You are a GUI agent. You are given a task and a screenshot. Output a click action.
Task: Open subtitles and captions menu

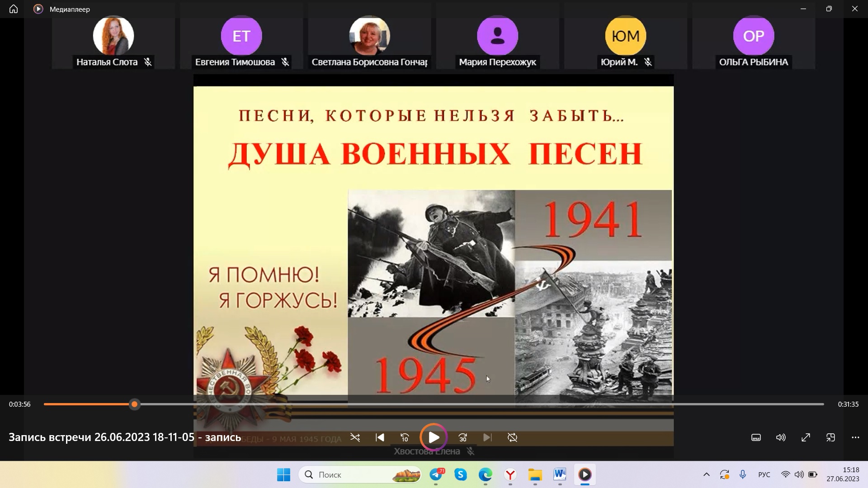756,437
